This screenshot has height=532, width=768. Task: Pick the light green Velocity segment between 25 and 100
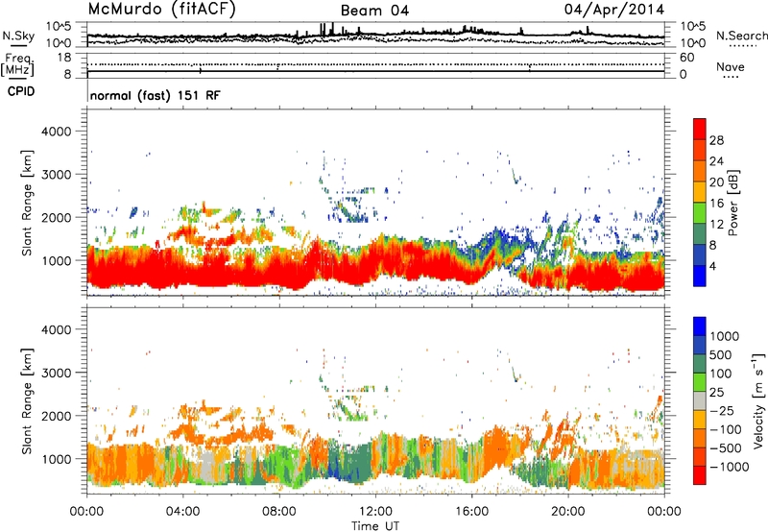click(x=700, y=382)
